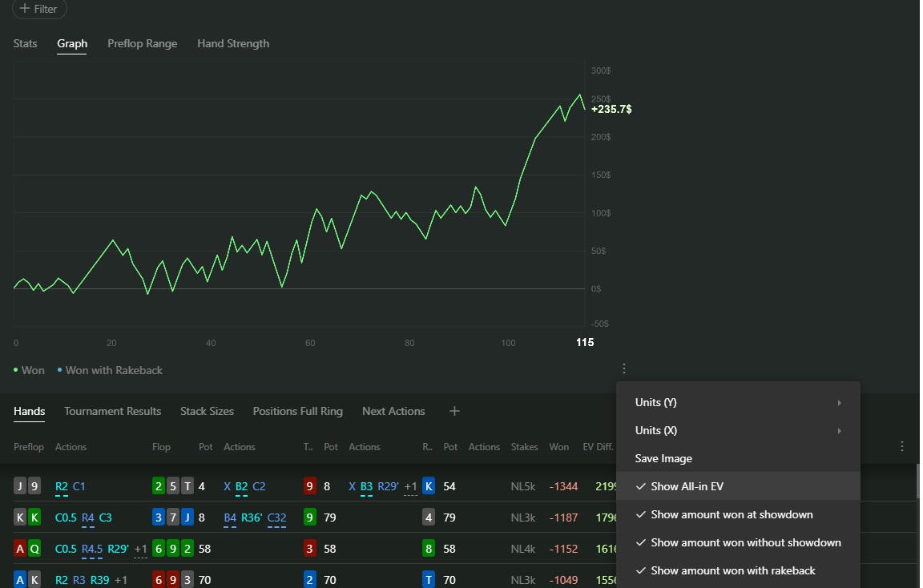Click the blue King river card
This screenshot has width=923, height=588.
click(429, 486)
